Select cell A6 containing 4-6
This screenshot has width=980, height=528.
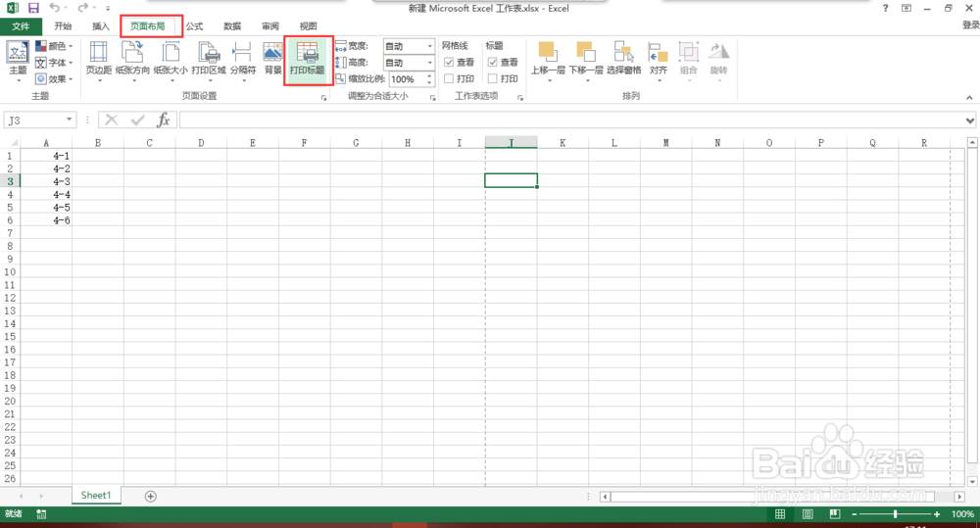[x=46, y=220]
